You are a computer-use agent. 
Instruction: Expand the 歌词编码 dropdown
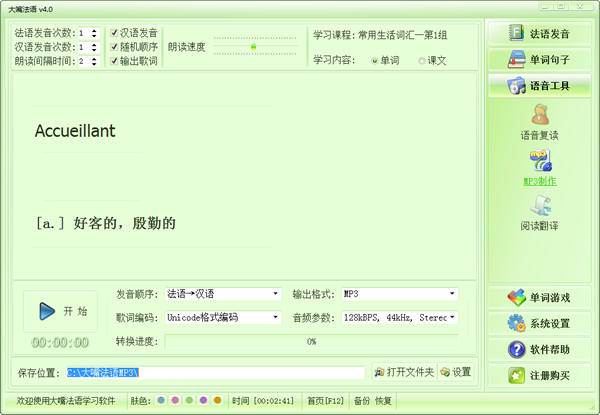[276, 317]
